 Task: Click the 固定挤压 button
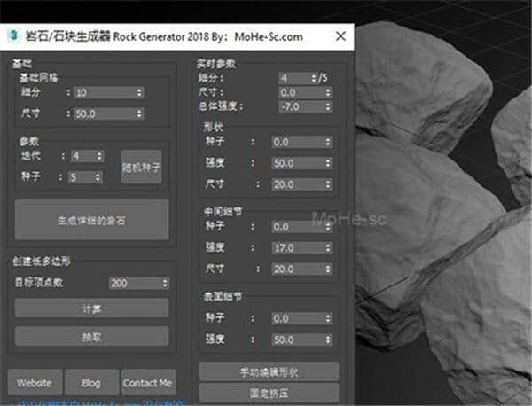(x=269, y=392)
